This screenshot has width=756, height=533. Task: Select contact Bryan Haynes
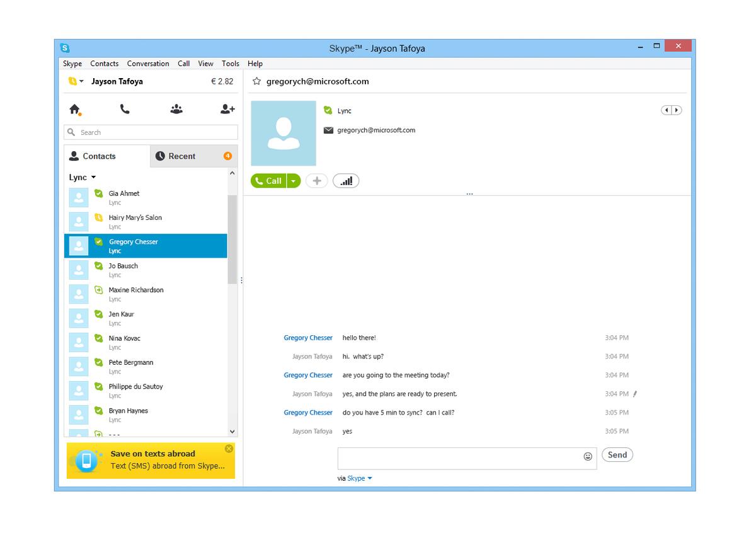(x=146, y=415)
